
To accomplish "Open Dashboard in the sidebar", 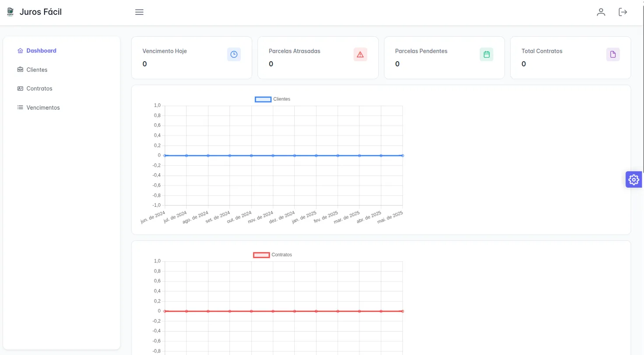I will coord(41,51).
